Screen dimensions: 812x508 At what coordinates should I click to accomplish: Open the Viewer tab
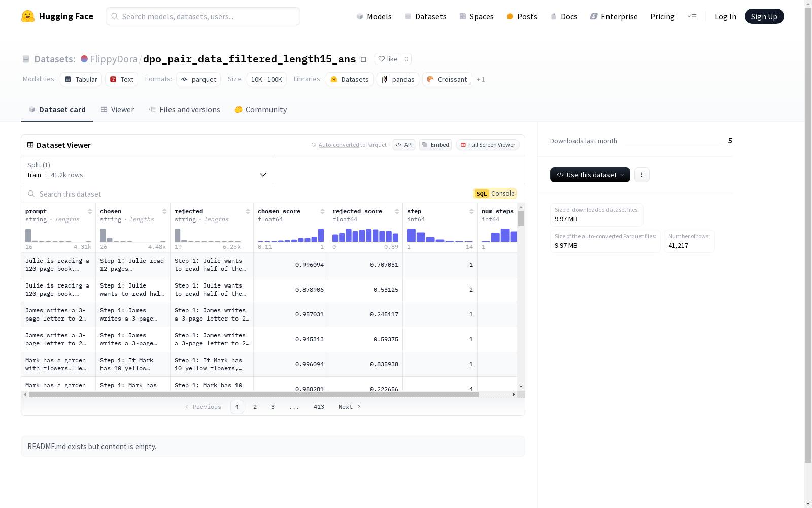click(117, 110)
